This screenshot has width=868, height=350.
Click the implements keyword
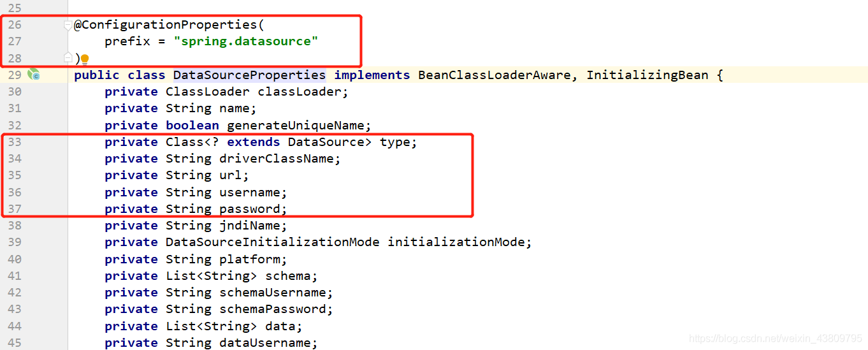(372, 75)
